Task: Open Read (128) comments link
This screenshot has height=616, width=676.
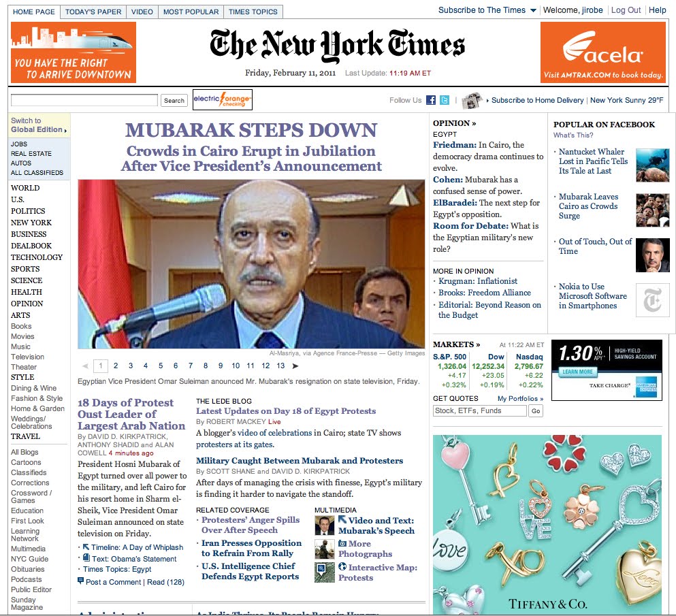Action: [165, 582]
